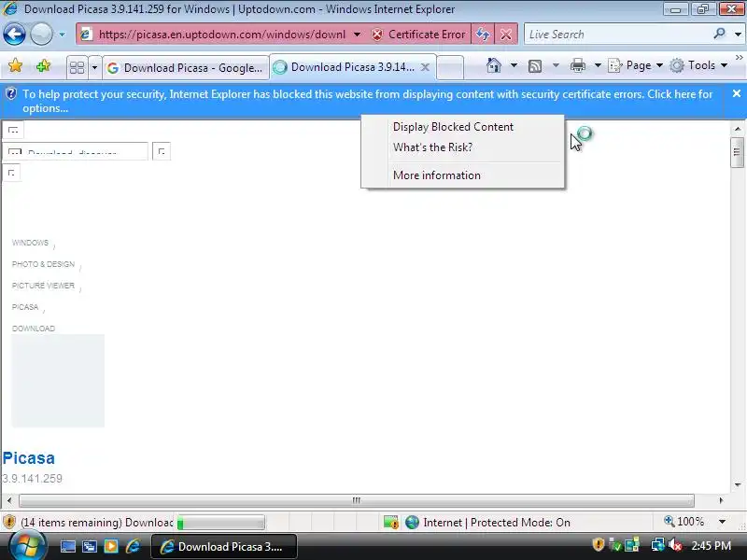Expand the tab list dropdown arrow
Viewport: 747px width, 560px height.
pos(94,67)
